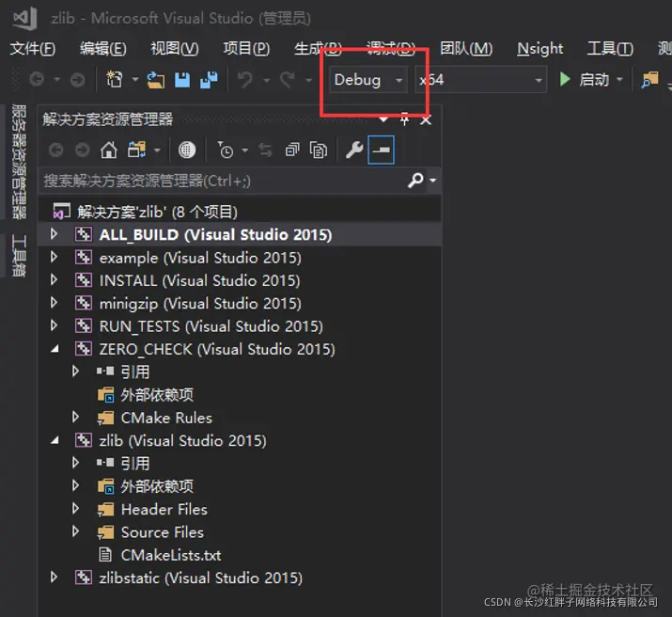Viewport: 672px width, 617px height.
Task: Toggle the Show All Files icon
Action: (x=318, y=150)
